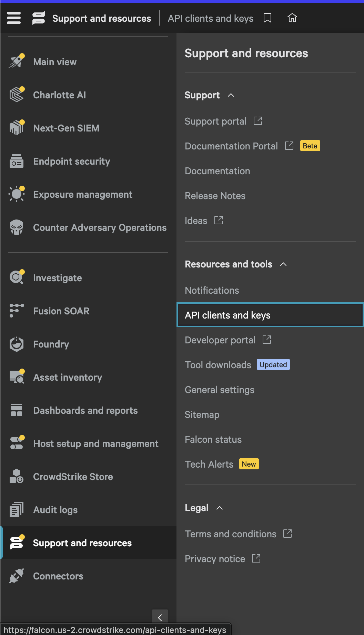Click external link icon beside Support portal

click(258, 121)
